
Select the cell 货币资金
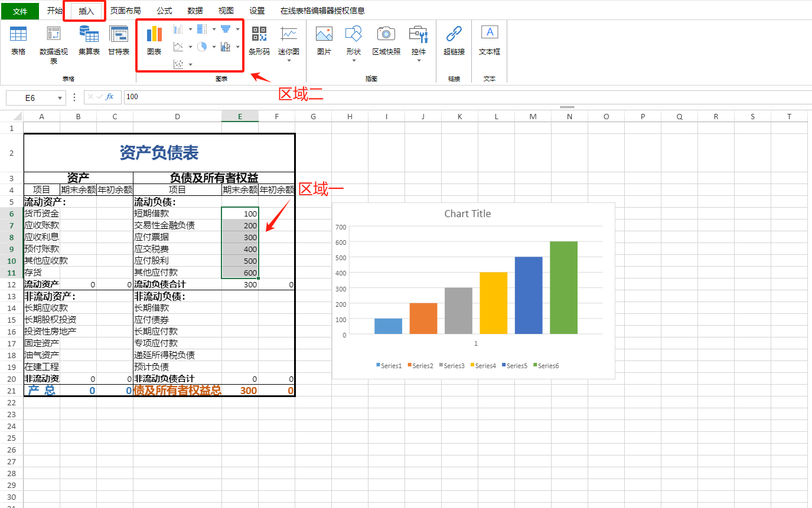coord(41,214)
